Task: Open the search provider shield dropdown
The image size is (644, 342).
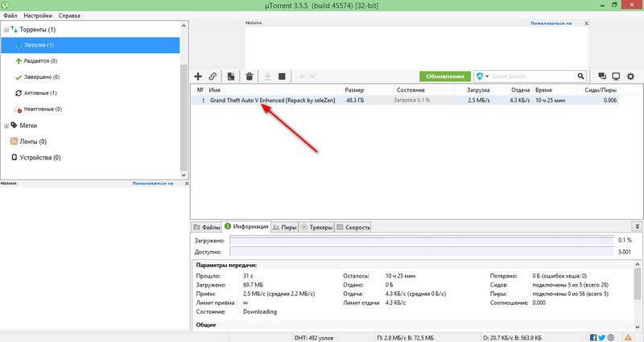Action: (483, 76)
